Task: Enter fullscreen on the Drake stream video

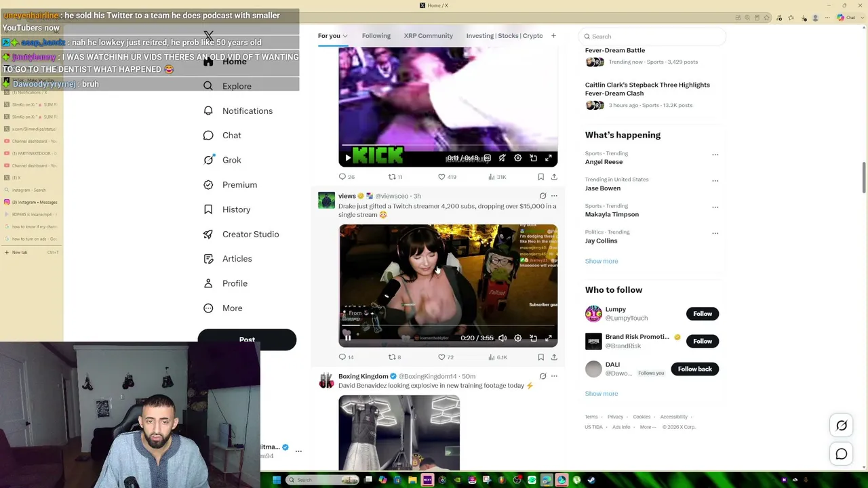Action: click(x=549, y=338)
